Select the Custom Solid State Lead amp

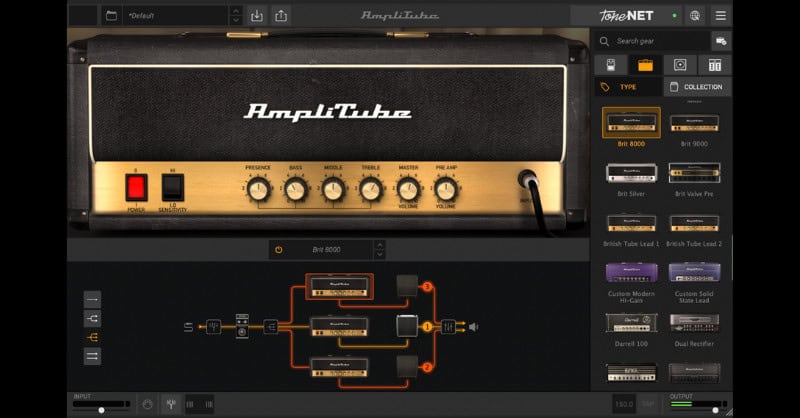tap(694, 273)
